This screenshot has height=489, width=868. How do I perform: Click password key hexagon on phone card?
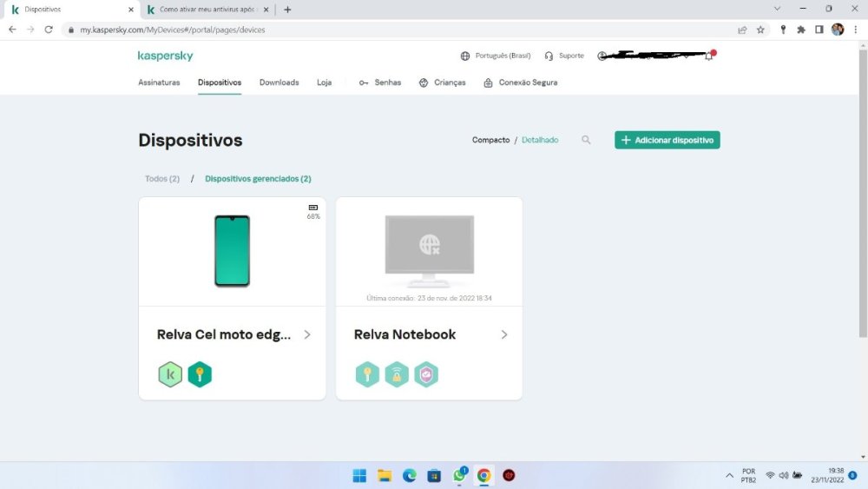[200, 374]
